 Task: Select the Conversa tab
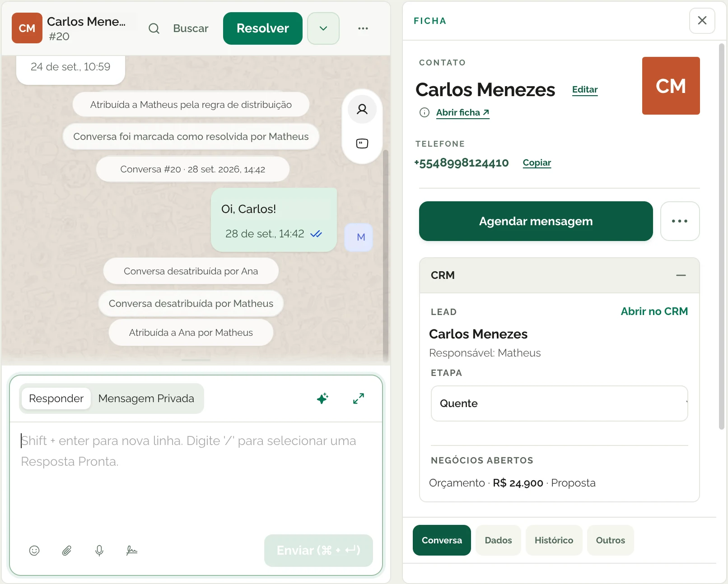coord(442,540)
